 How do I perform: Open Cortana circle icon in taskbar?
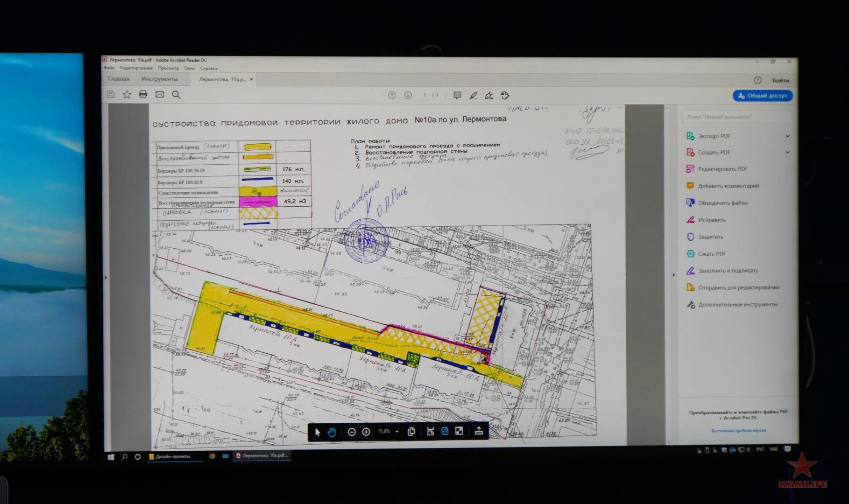click(137, 457)
